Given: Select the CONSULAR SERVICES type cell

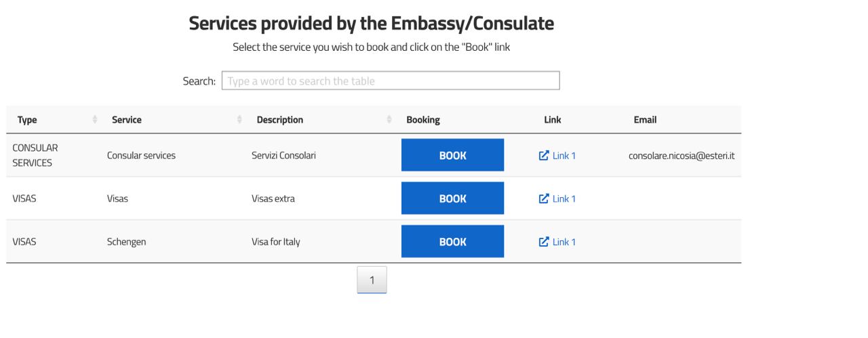Looking at the screenshot, I should click(x=35, y=155).
